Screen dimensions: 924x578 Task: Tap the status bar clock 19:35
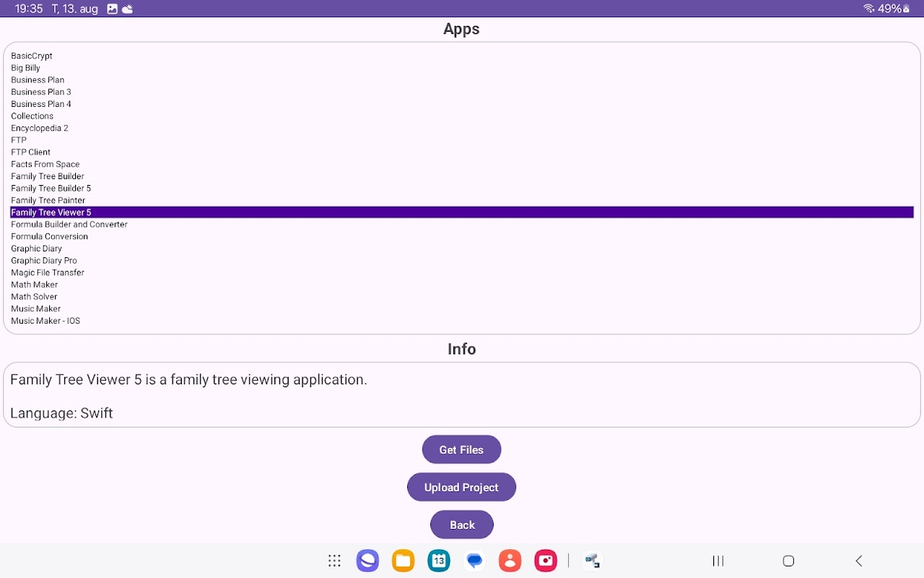(x=29, y=9)
